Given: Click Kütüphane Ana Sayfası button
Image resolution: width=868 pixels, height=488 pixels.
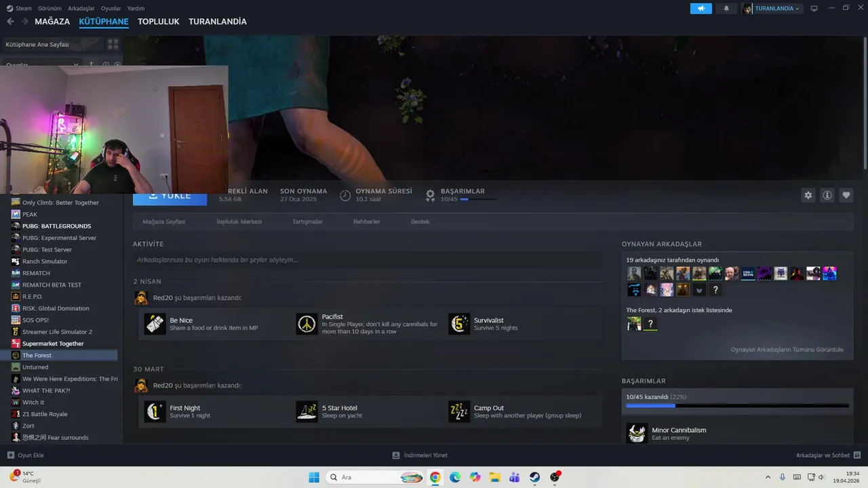Looking at the screenshot, I should pyautogui.click(x=52, y=44).
